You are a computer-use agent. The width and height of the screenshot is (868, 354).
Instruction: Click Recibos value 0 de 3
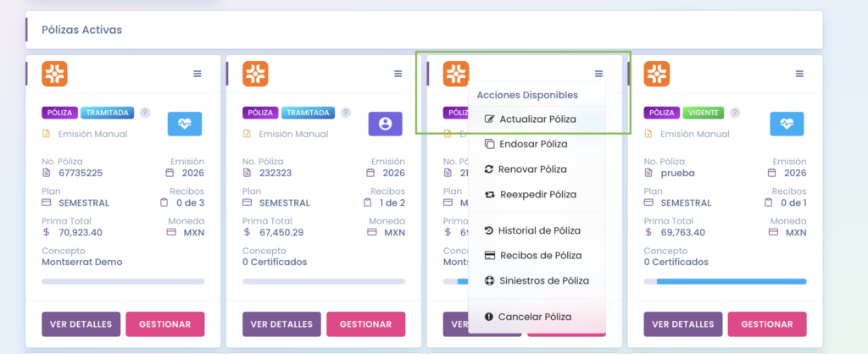pyautogui.click(x=190, y=202)
